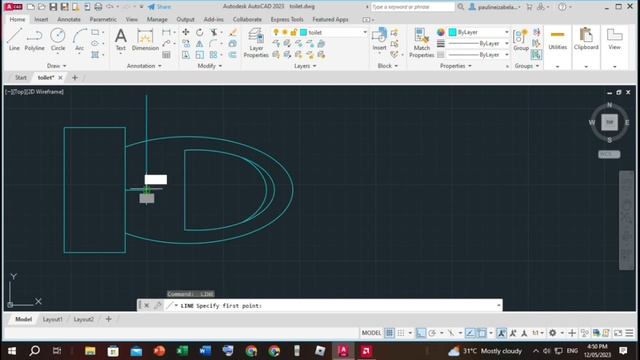Select the Line tool
The width and height of the screenshot is (640, 360).
[x=14, y=39]
